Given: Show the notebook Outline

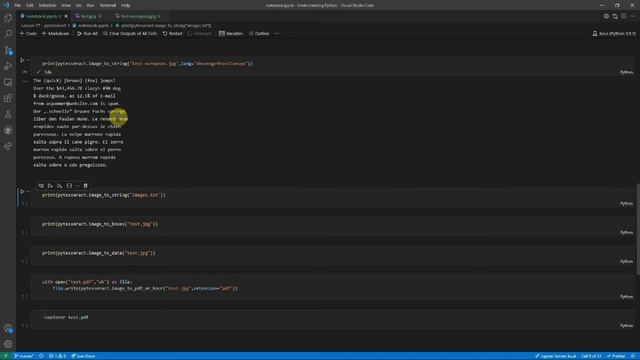Looking at the screenshot, I should point(259,33).
